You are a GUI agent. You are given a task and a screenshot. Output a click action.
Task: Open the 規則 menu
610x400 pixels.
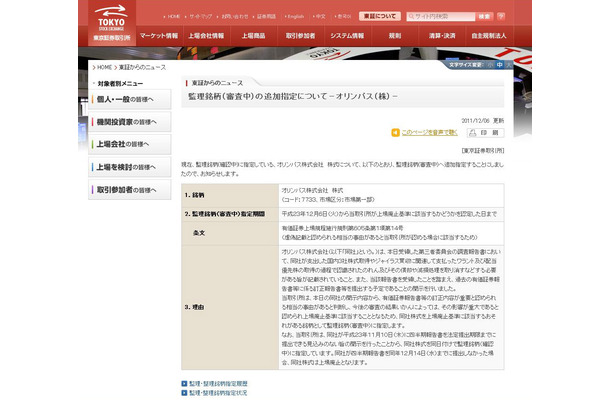pyautogui.click(x=394, y=36)
